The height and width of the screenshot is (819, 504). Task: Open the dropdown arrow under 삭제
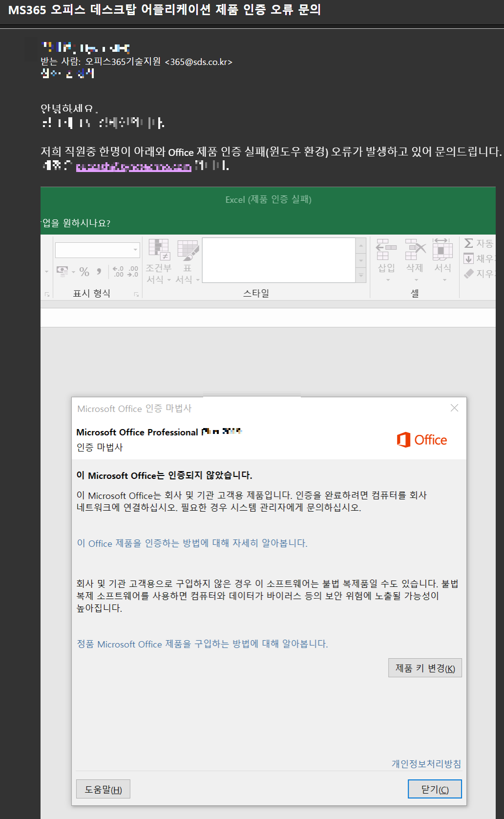(x=416, y=280)
